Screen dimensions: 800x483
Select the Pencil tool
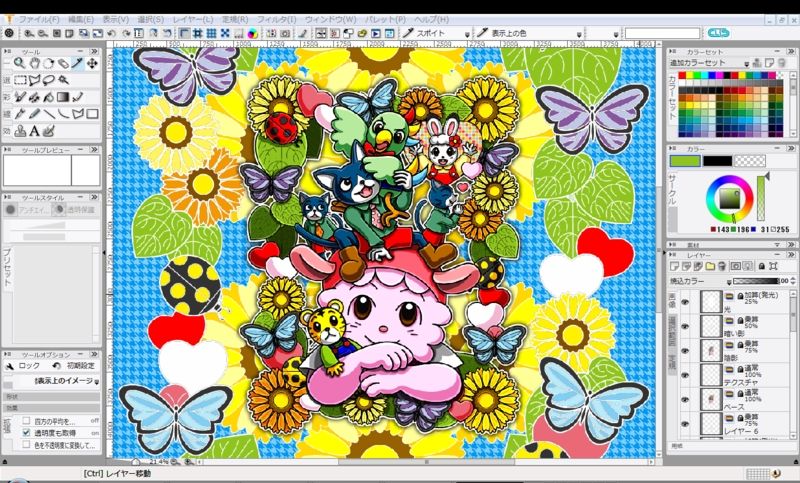coord(34,114)
